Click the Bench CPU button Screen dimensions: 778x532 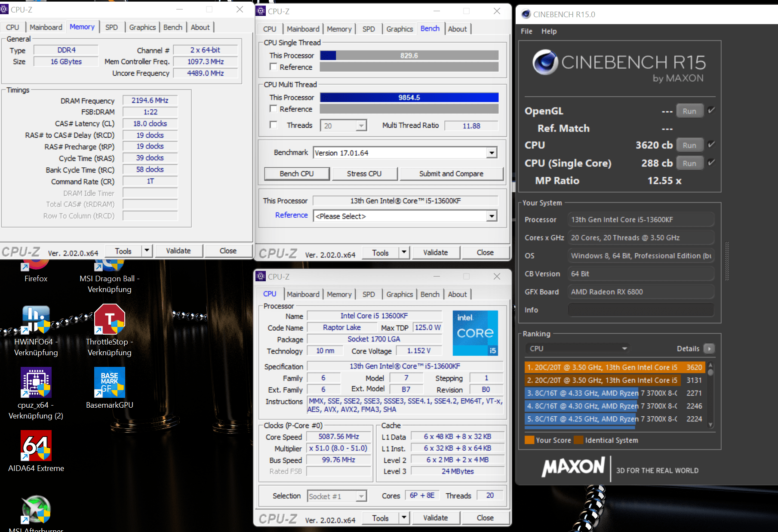[297, 174]
